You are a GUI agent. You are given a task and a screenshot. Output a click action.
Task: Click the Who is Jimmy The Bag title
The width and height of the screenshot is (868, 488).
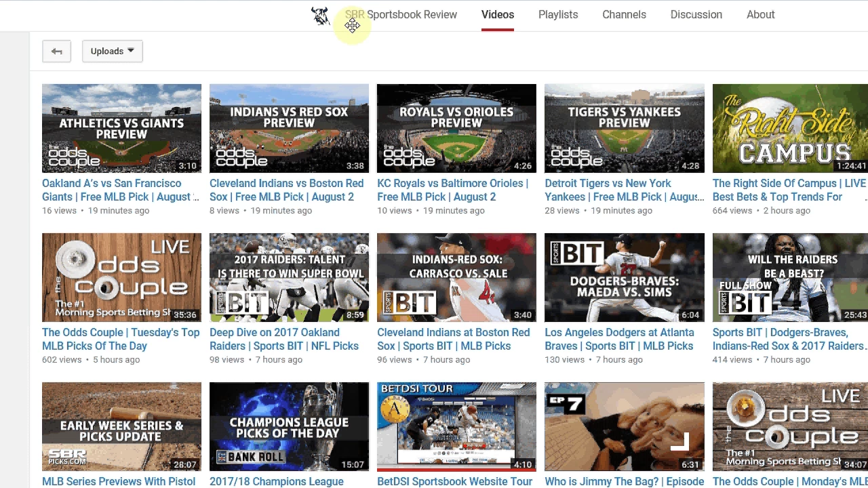click(625, 481)
